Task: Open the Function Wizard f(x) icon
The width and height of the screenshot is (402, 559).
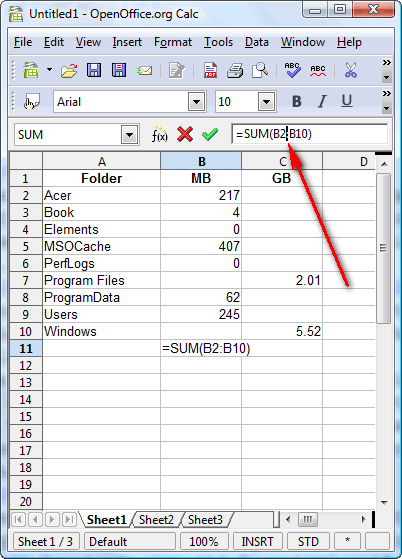Action: coord(159,134)
